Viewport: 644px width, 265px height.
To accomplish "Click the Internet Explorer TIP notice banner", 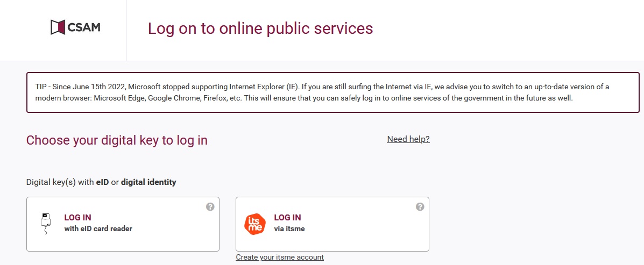I will (x=332, y=92).
